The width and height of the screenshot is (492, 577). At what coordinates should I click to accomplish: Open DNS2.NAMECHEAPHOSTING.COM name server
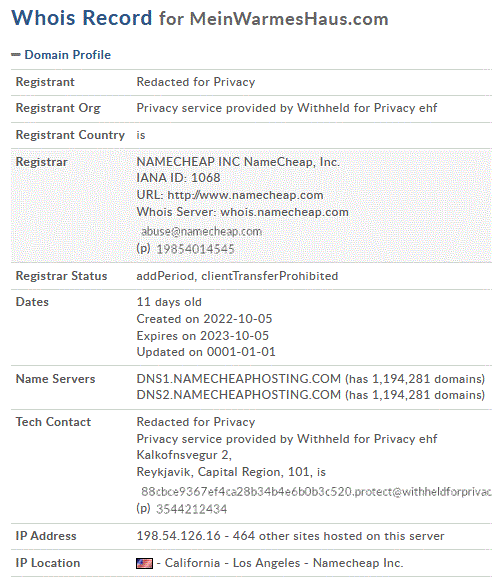pyautogui.click(x=238, y=395)
